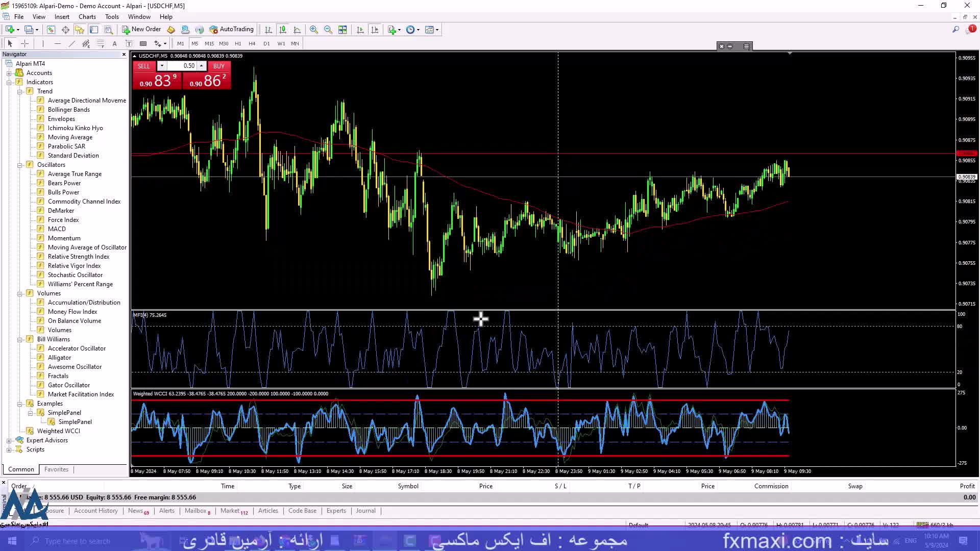Toggle the AutoTrading button
The height and width of the screenshot is (551, 980).
[x=231, y=30]
